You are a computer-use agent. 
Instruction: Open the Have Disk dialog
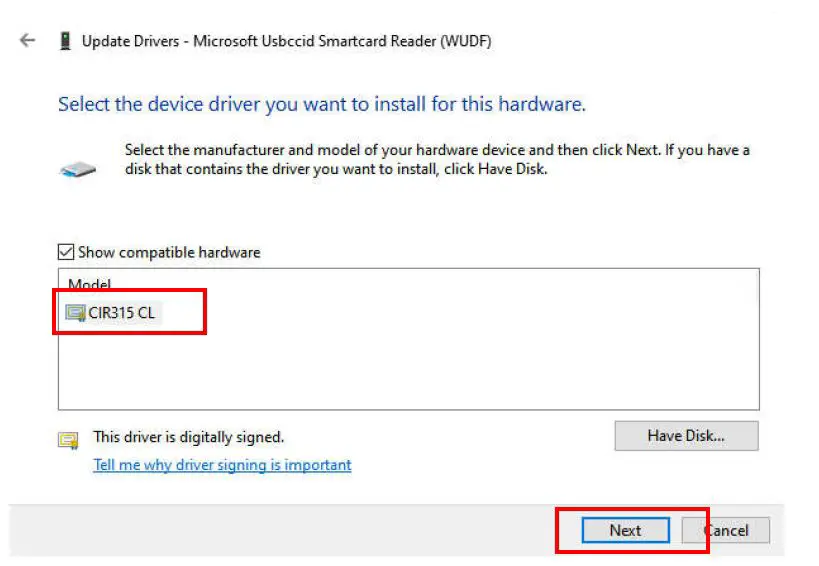point(686,436)
